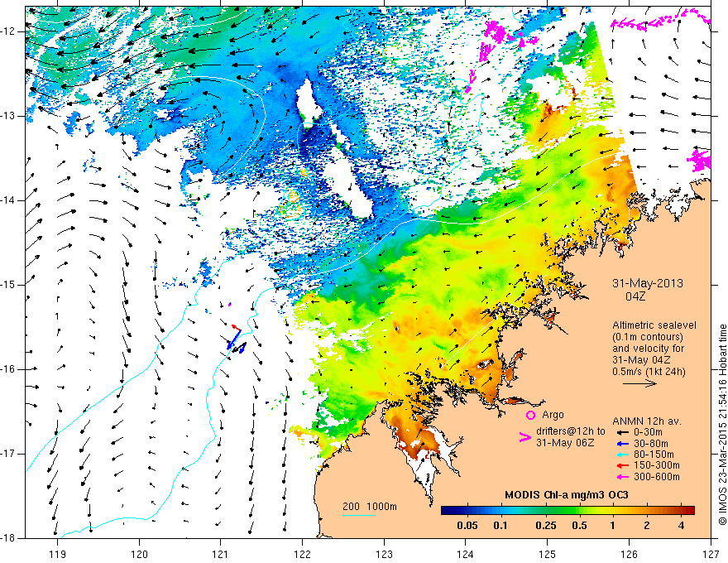Click the '200 1000m' bathymetry label
The image size is (728, 563).
click(x=370, y=507)
